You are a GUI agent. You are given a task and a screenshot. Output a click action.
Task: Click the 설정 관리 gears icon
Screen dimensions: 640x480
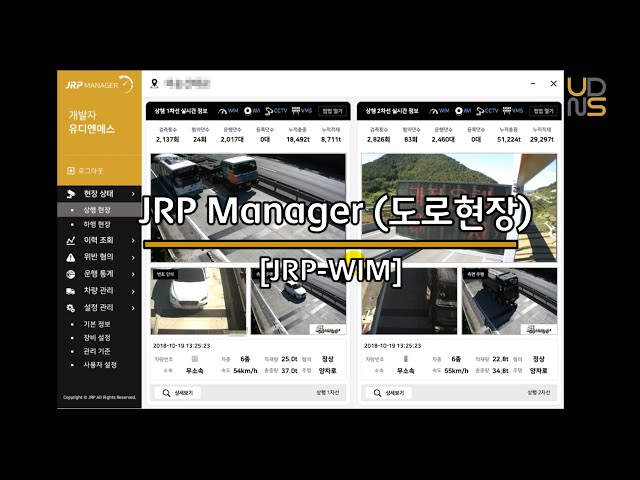pyautogui.click(x=71, y=308)
